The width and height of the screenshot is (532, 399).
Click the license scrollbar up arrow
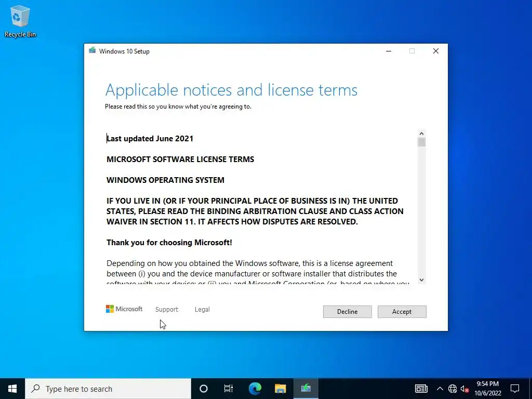[x=421, y=134]
